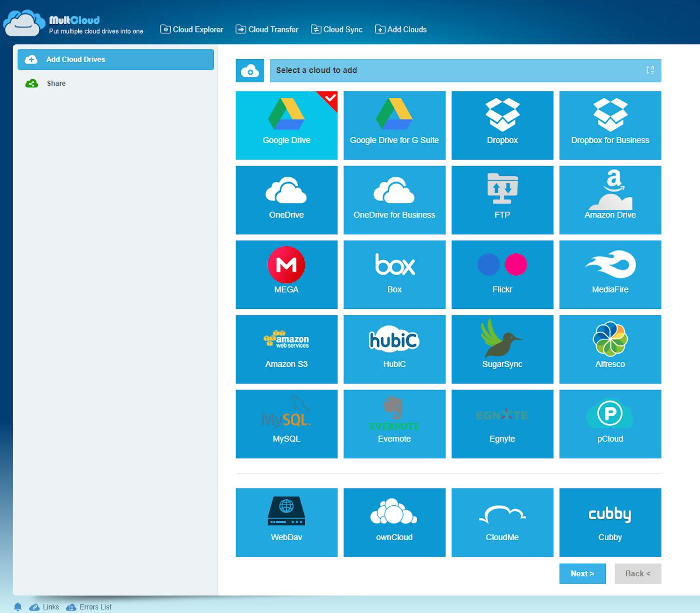Choose WebDav as storage type

[x=286, y=522]
